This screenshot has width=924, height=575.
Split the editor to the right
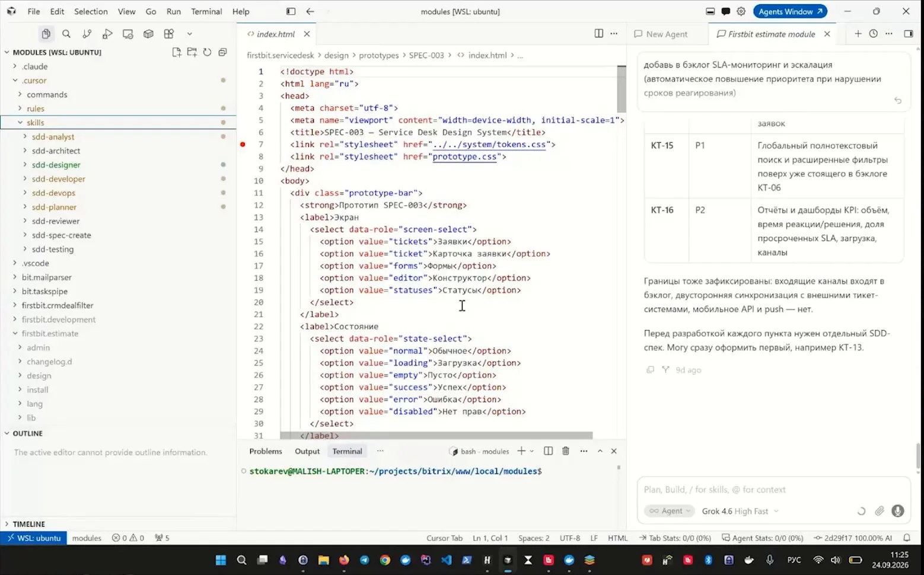click(599, 34)
